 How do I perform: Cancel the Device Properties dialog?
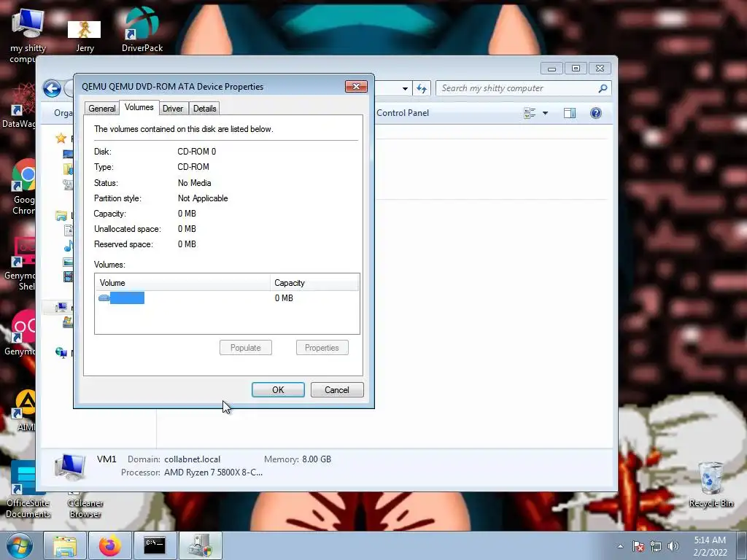[337, 390]
